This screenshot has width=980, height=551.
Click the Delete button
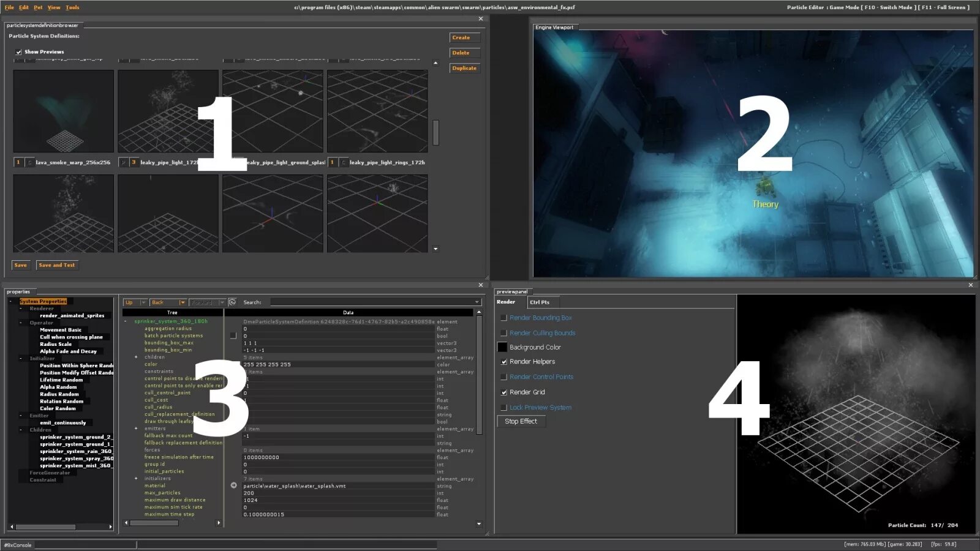(x=464, y=53)
